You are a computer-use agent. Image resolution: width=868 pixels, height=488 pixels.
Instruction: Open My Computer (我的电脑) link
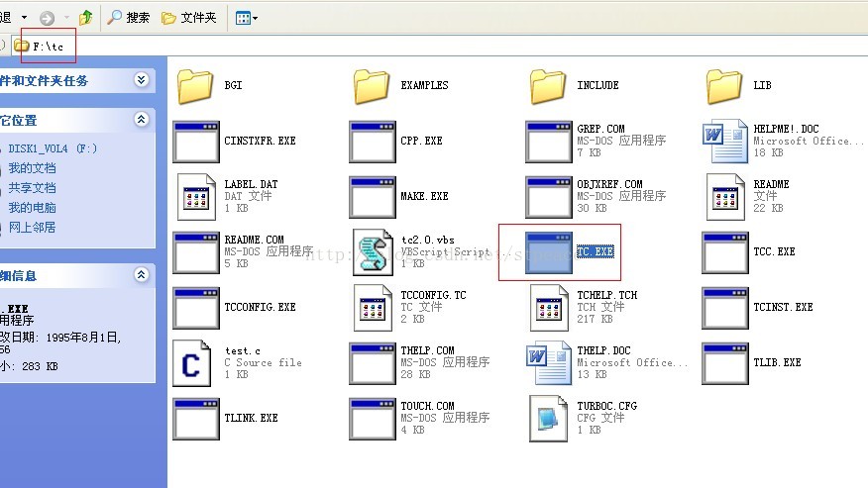click(32, 208)
